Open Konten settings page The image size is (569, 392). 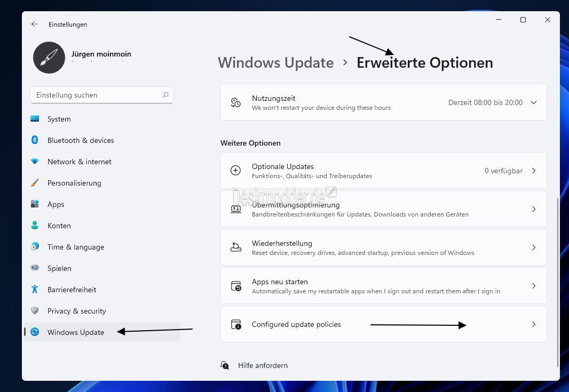tap(101, 226)
